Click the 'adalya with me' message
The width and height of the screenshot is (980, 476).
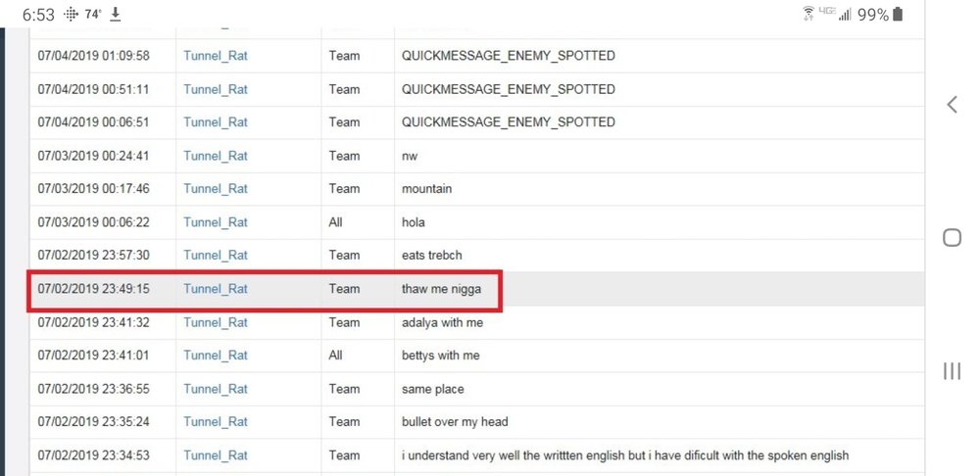click(x=443, y=322)
